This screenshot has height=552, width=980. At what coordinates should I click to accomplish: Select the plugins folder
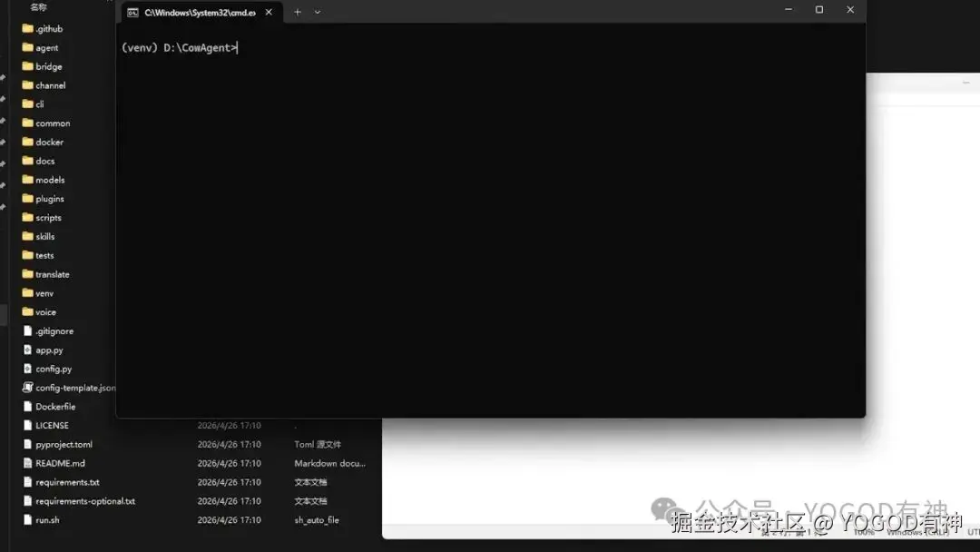click(44, 199)
